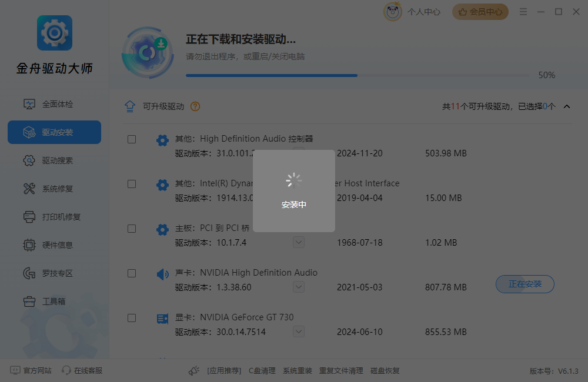Click the help question mark icon
588x382 pixels.
195,106
